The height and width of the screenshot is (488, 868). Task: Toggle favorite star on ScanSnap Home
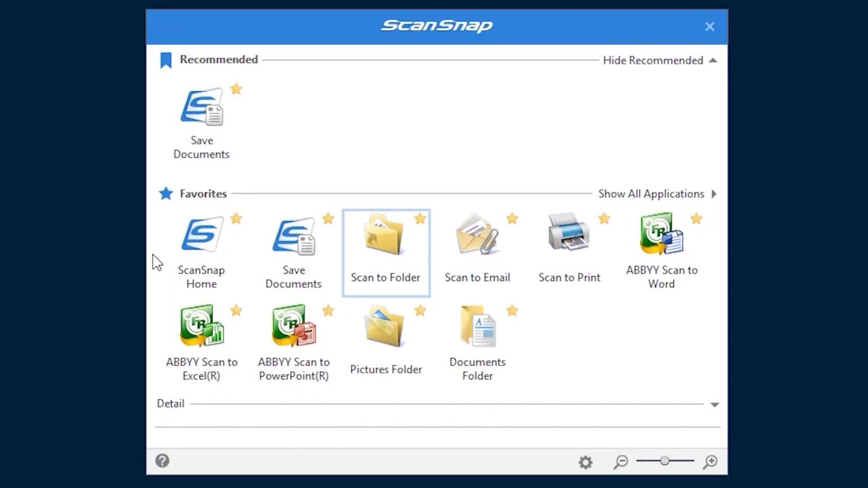(x=236, y=218)
